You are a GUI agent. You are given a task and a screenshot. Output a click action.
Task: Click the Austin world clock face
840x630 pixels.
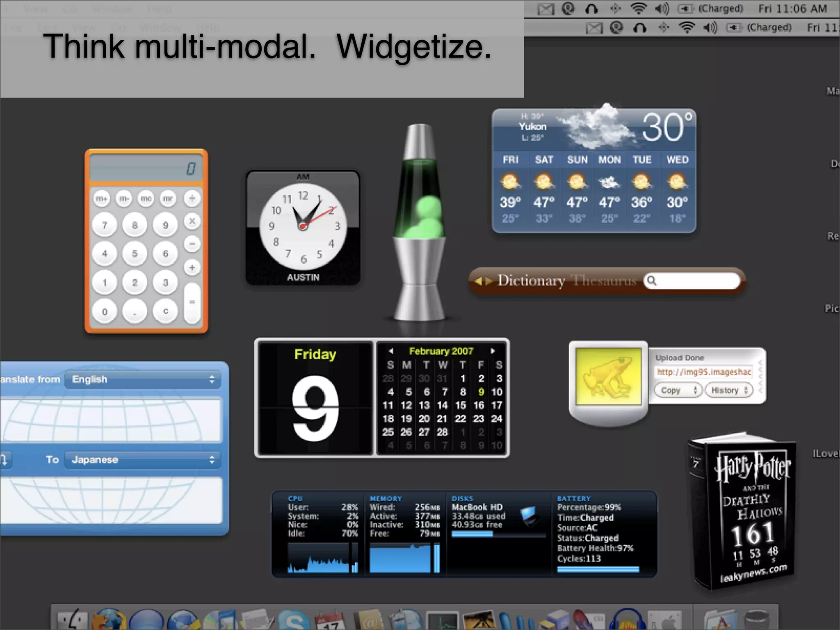point(303,226)
